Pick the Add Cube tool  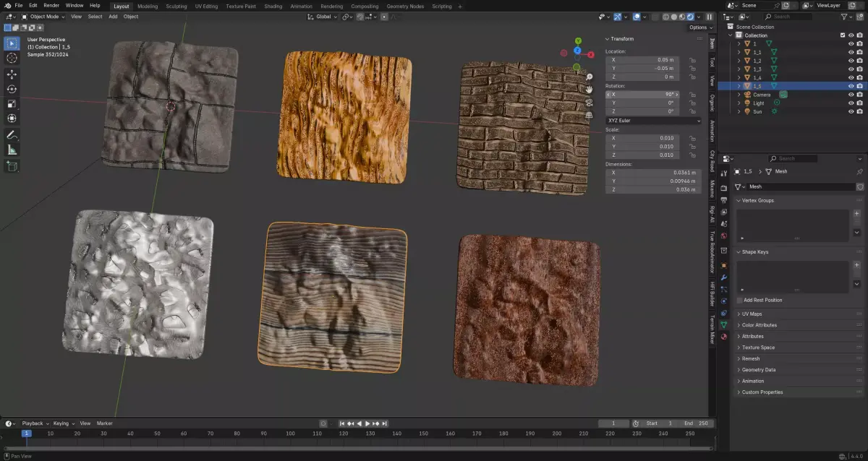coord(12,166)
